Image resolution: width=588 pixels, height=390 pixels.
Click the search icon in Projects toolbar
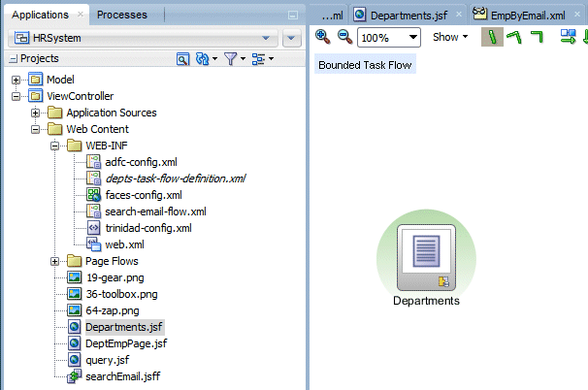[x=182, y=59]
